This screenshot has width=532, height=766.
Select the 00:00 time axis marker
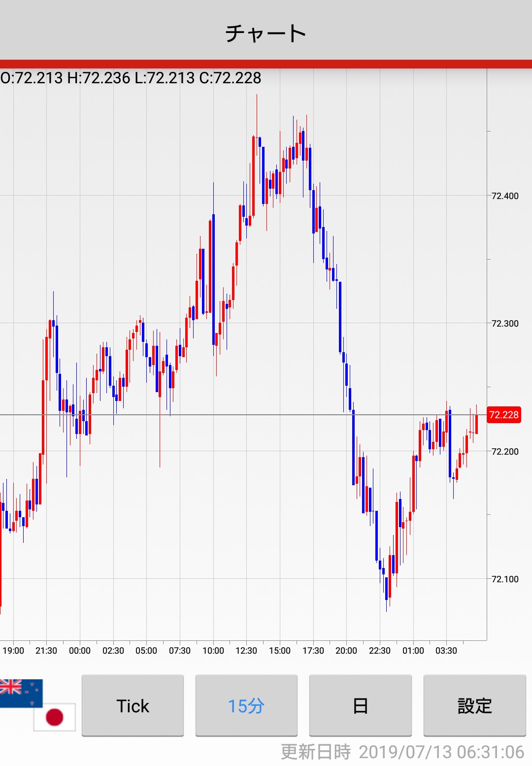click(80, 651)
